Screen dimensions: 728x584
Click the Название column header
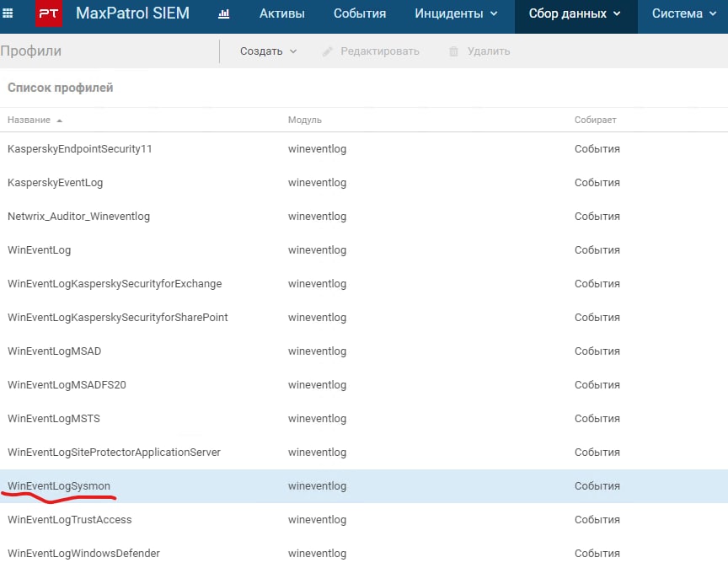click(x=29, y=120)
